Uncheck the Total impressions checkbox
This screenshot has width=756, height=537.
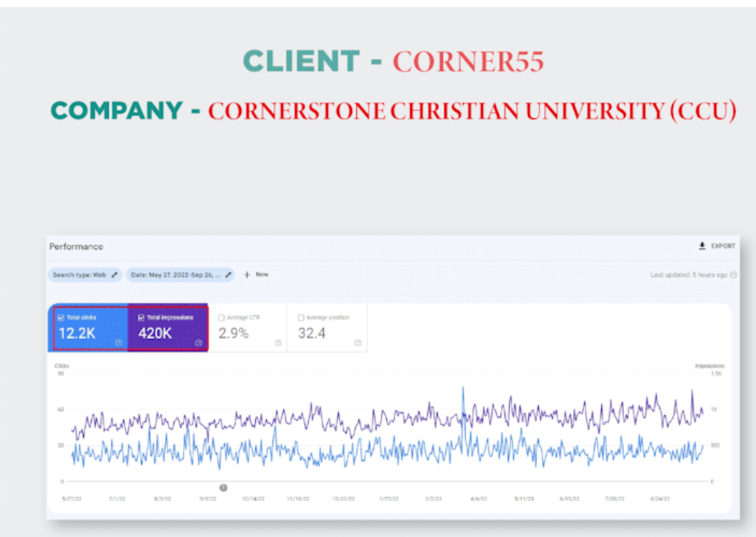click(140, 318)
